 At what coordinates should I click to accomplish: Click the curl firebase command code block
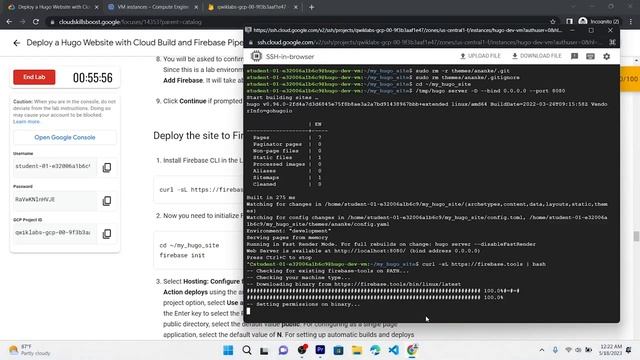(198, 190)
